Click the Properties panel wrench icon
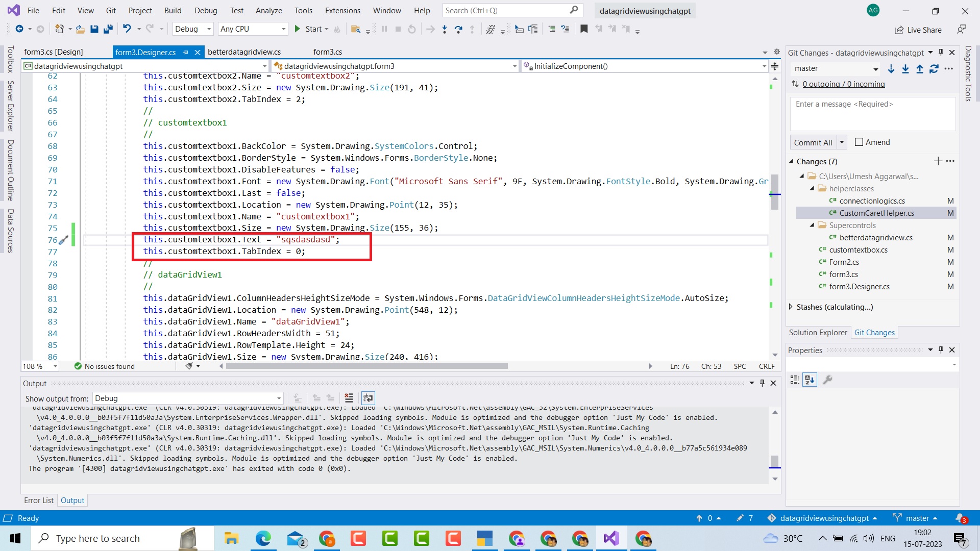This screenshot has height=551, width=980. (828, 380)
